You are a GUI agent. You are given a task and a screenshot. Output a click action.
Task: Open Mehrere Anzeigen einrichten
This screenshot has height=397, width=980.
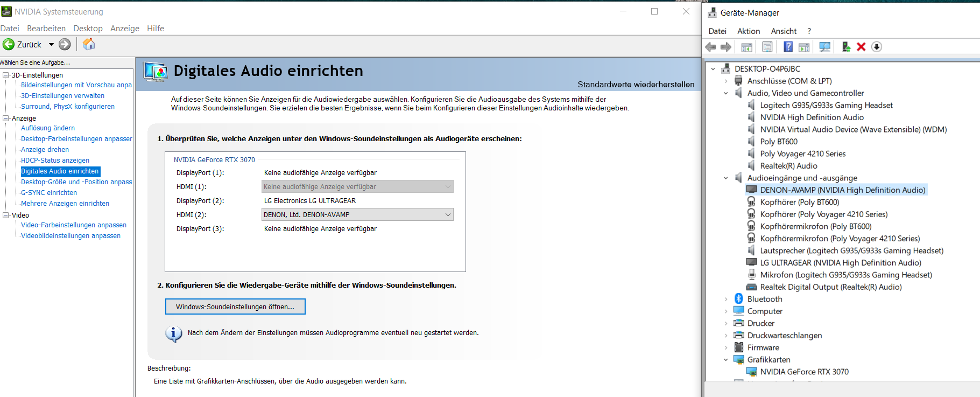(65, 204)
